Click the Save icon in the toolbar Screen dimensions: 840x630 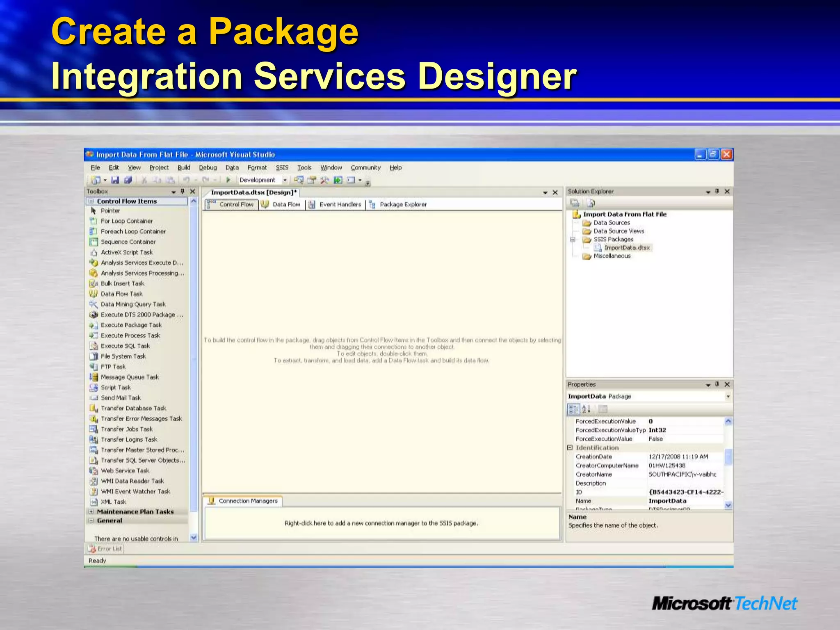[115, 180]
